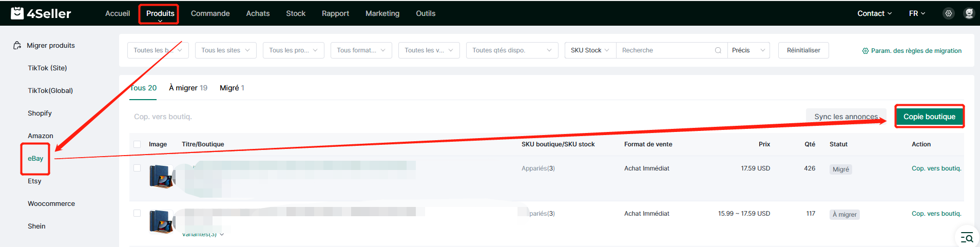Open the Tous les produits dropdown

[294, 50]
